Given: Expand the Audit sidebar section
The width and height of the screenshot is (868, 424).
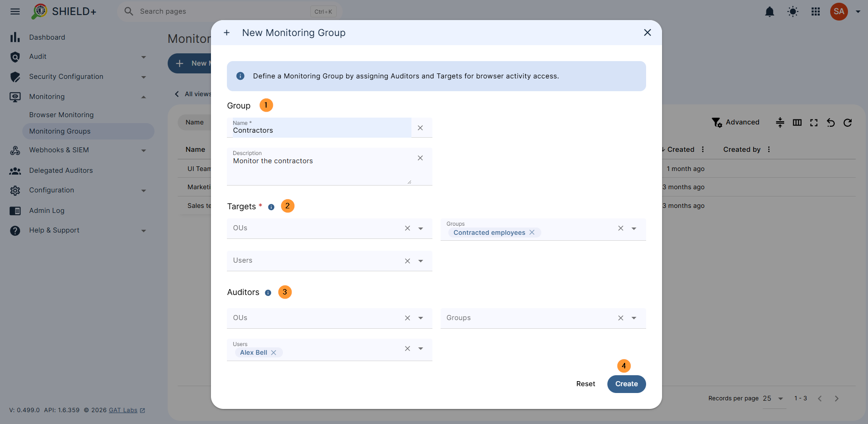Looking at the screenshot, I should pyautogui.click(x=144, y=57).
